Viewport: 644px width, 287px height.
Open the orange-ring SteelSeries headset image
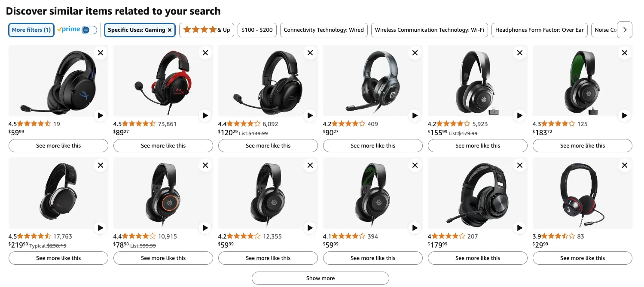[163, 193]
